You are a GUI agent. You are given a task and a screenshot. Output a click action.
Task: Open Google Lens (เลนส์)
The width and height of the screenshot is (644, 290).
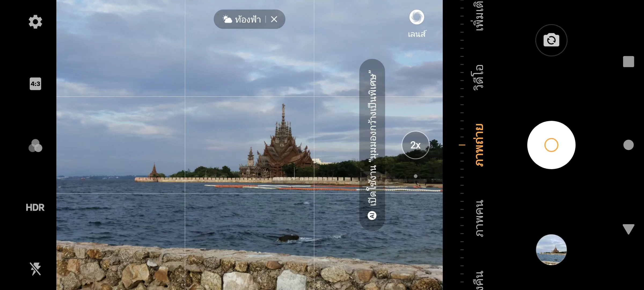[x=417, y=24]
